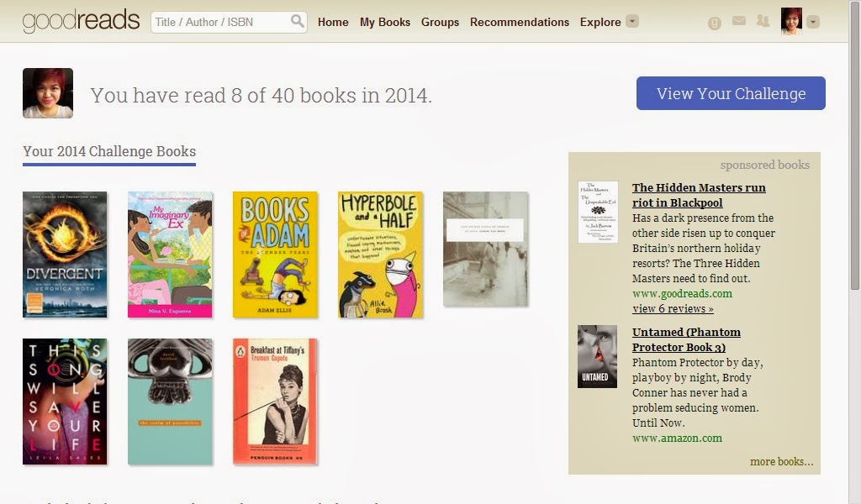Open the www.amazon.com sponsored link
The width and height of the screenshot is (861, 504).
(x=677, y=438)
